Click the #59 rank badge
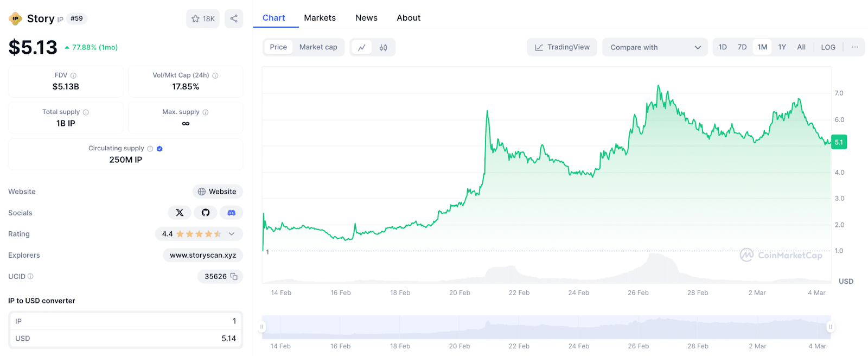 76,18
